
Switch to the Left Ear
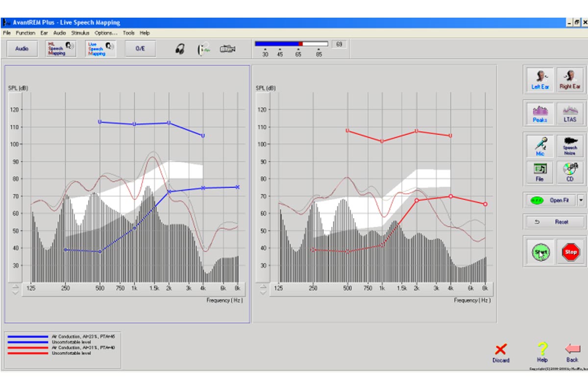click(x=540, y=79)
